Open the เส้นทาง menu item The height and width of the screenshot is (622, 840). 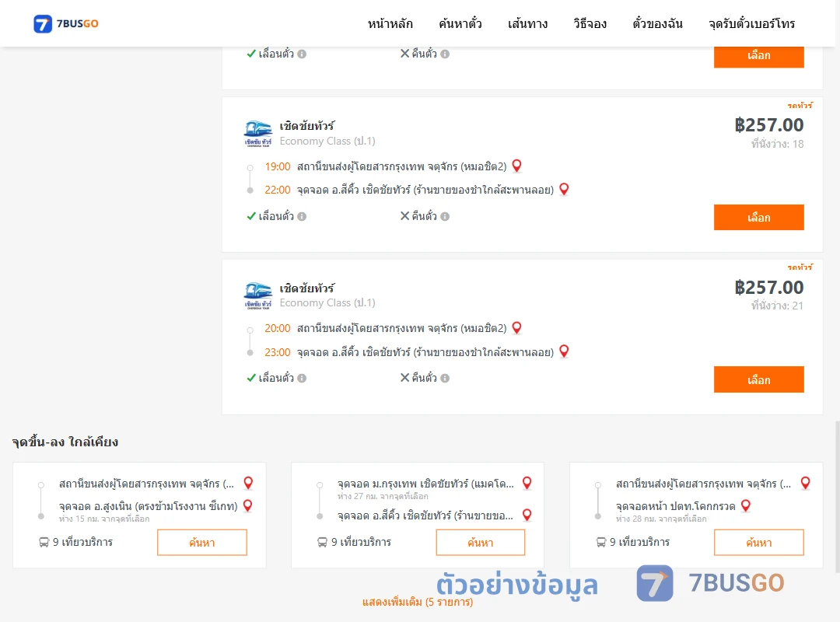[527, 23]
